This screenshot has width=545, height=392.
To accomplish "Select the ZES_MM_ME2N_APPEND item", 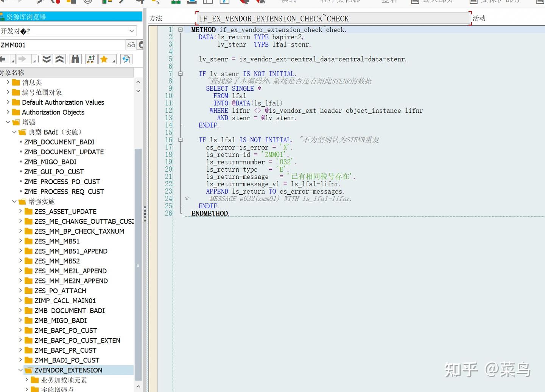I will point(71,281).
